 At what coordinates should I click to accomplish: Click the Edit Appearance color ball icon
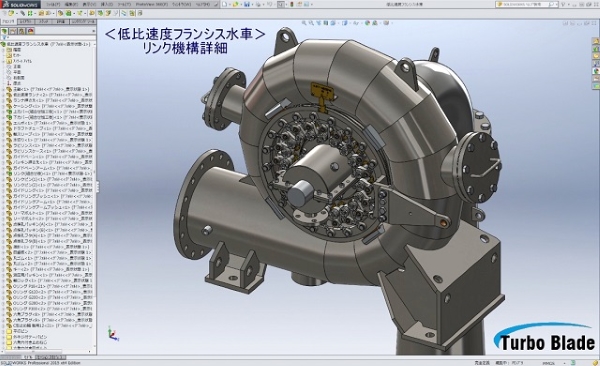(x=368, y=23)
